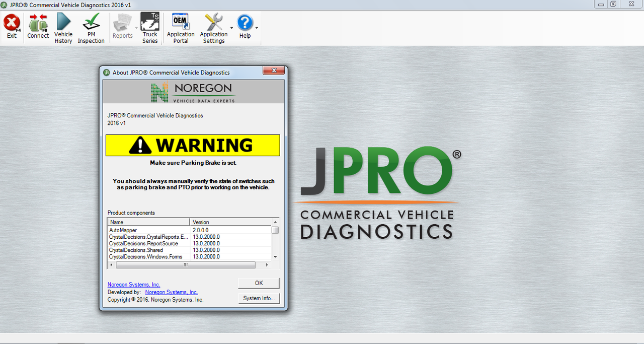The height and width of the screenshot is (344, 644).
Task: Open Vehicle History
Action: (63, 28)
